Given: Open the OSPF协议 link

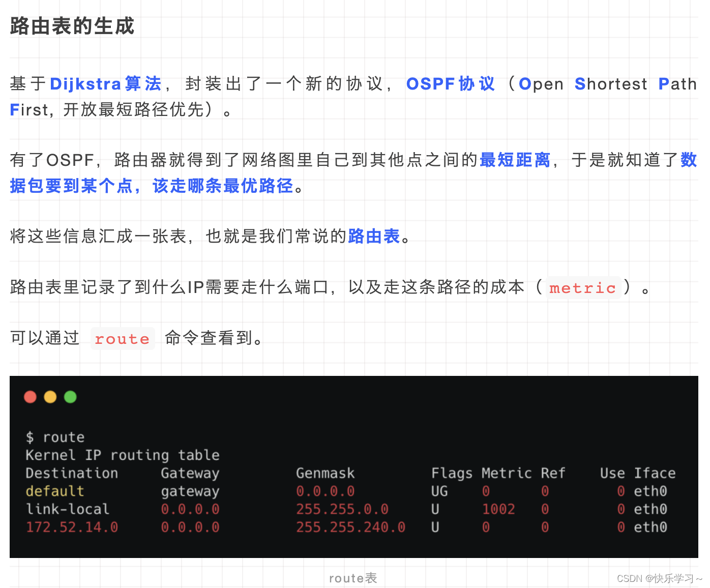Looking at the screenshot, I should pyautogui.click(x=450, y=84).
